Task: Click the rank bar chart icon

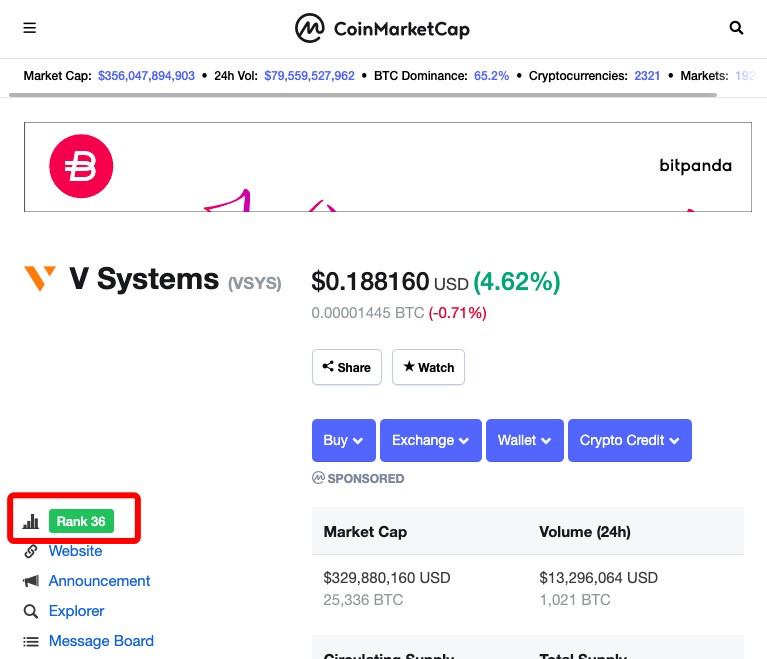Action: click(x=30, y=521)
